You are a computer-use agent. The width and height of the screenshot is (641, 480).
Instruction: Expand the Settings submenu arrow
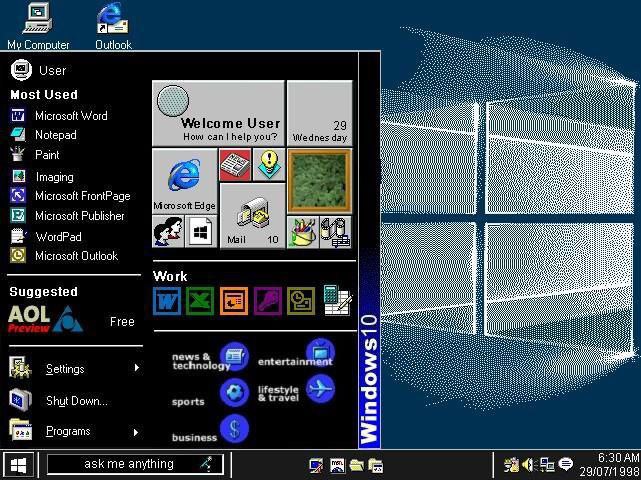(137, 368)
